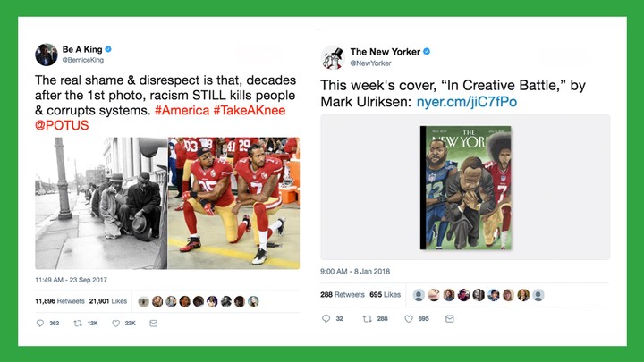644x362 pixels.
Task: Retweet the New Yorker tweet
Action: tap(368, 318)
